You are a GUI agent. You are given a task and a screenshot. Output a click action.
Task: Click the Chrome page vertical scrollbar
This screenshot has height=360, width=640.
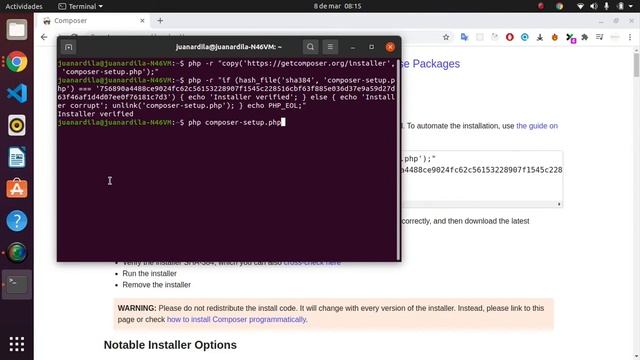[636, 64]
